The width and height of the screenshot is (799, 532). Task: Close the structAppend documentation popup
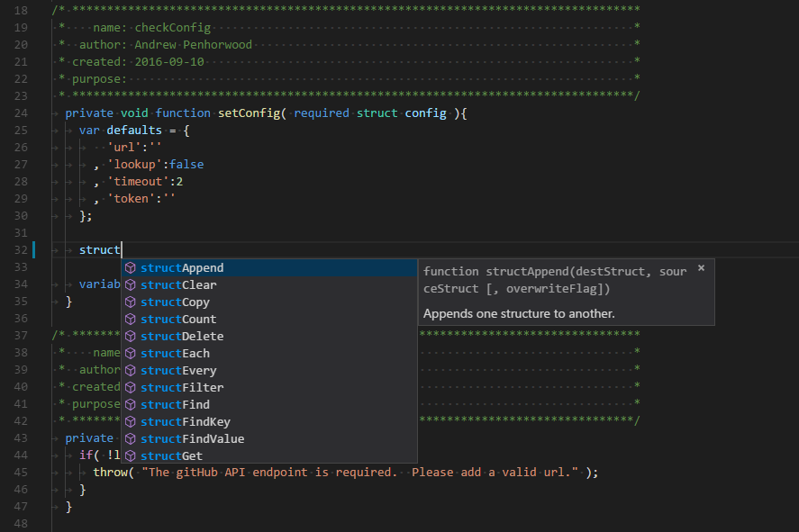[701, 267]
